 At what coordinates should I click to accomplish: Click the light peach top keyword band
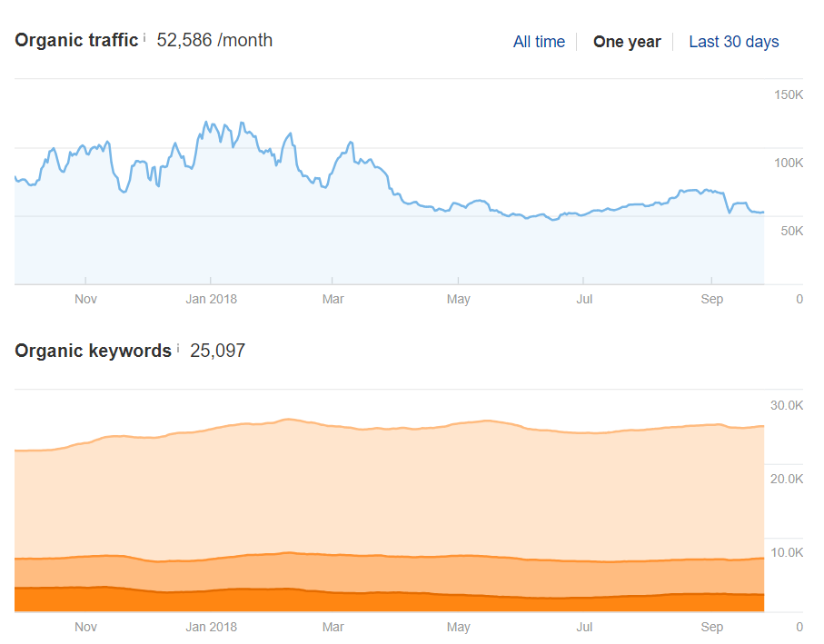[389, 491]
